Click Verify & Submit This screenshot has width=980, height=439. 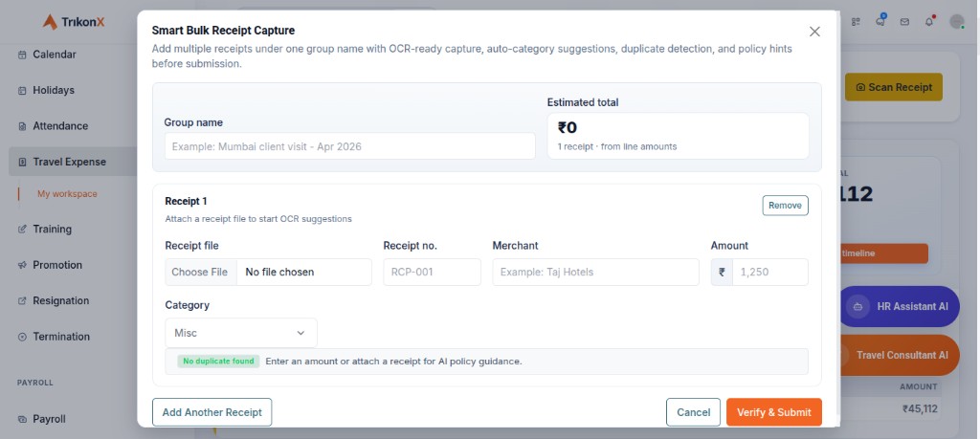coord(773,412)
